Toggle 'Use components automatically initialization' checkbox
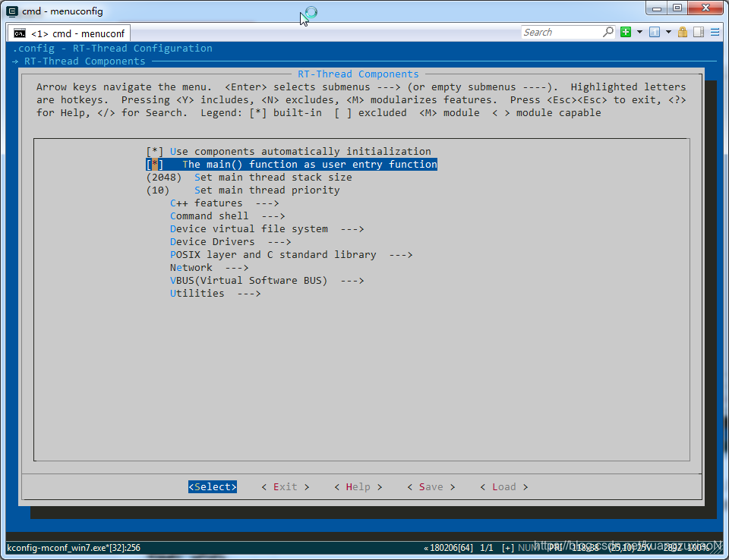 (155, 152)
